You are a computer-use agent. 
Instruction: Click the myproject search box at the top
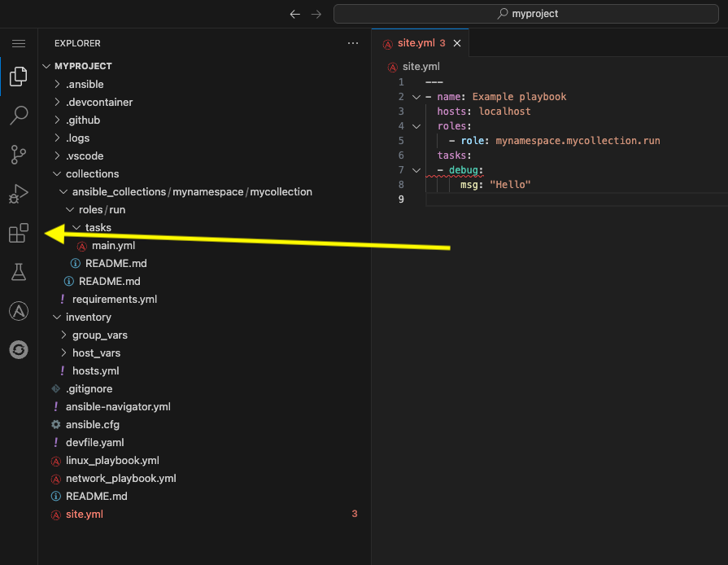[x=527, y=14]
